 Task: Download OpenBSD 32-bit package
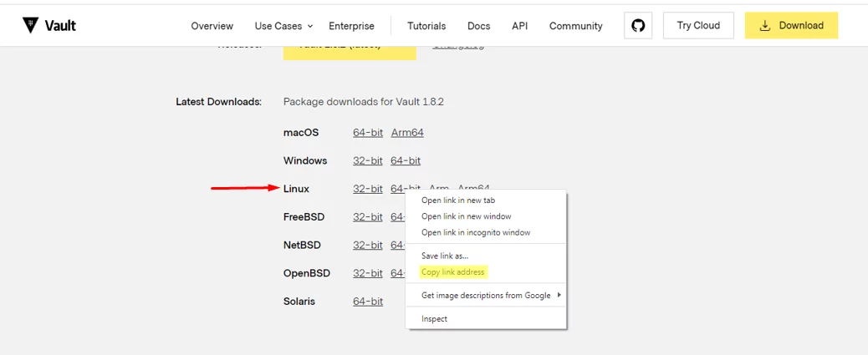[368, 273]
